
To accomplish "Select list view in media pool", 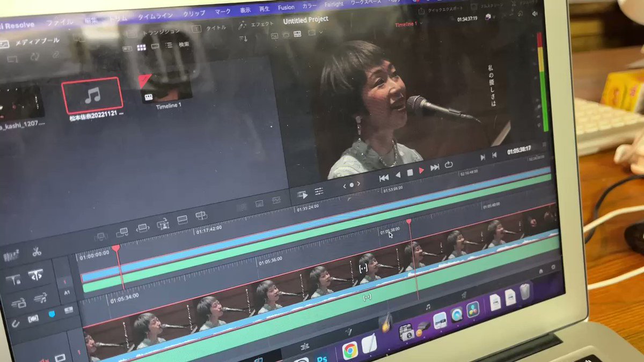I will pos(169,46).
